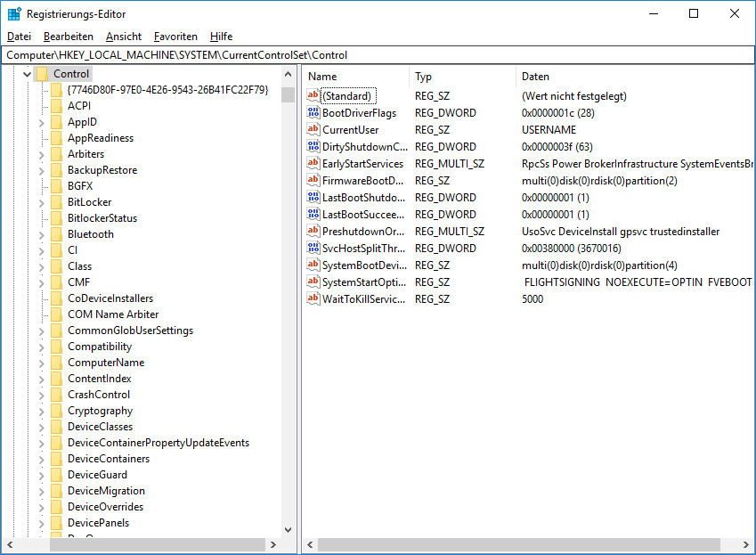Click the Cryptography folder icon
Screen dimensions: 756x555
coord(56,411)
